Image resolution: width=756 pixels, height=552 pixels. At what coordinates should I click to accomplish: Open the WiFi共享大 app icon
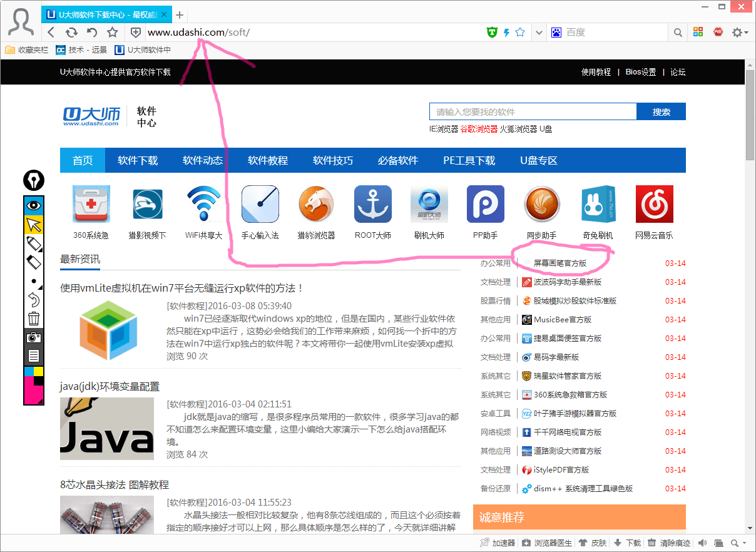pos(204,204)
